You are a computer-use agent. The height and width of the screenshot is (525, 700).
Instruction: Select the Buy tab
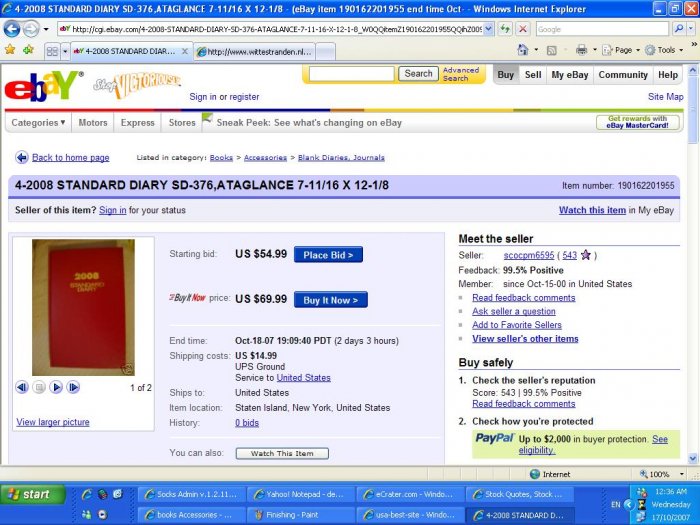(505, 75)
